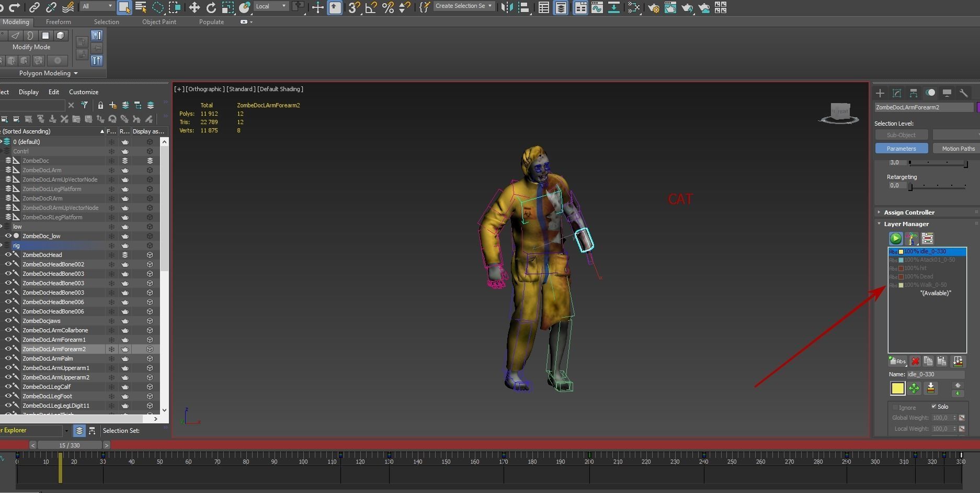Open the Display command panel tab
Image resolution: width=980 pixels, height=493 pixels.
(947, 93)
